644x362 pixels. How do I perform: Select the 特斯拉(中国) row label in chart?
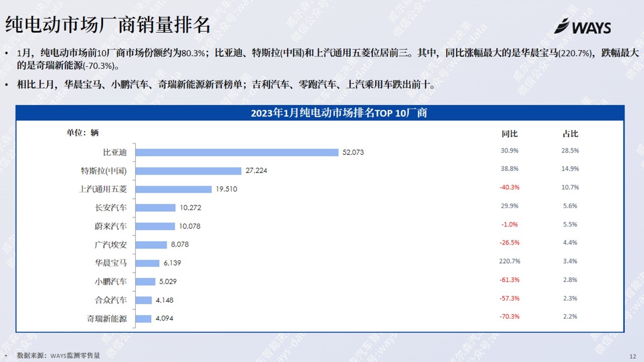coord(104,170)
